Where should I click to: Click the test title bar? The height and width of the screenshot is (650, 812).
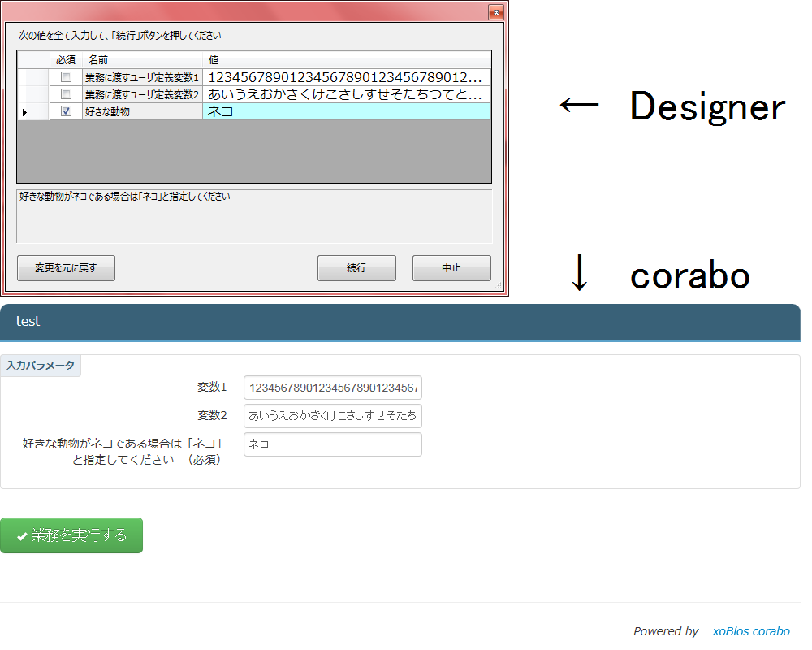pyautogui.click(x=28, y=321)
